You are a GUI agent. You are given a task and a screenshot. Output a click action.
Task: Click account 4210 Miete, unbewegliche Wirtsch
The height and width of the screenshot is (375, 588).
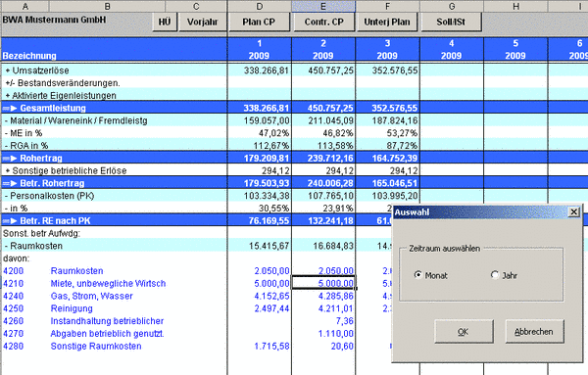click(x=108, y=283)
